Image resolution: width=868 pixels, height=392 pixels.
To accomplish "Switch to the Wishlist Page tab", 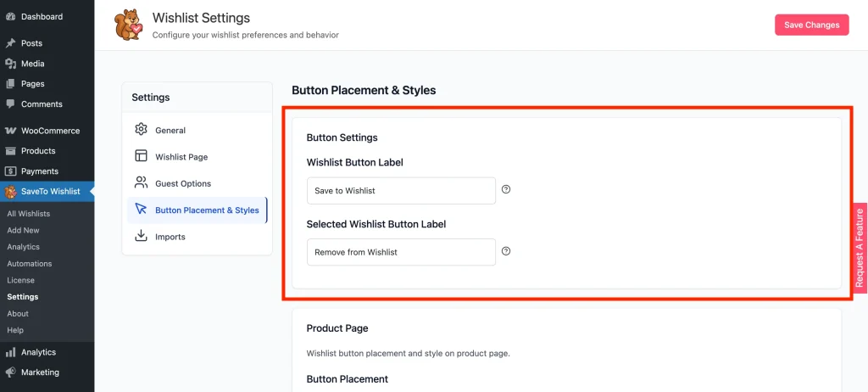I will (197, 157).
